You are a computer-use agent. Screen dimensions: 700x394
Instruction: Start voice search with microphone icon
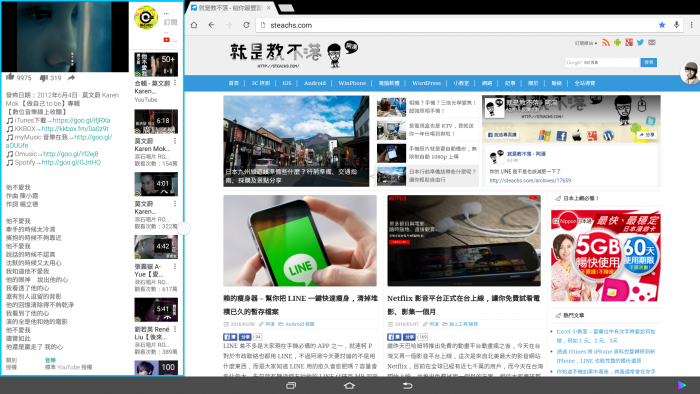click(x=676, y=25)
